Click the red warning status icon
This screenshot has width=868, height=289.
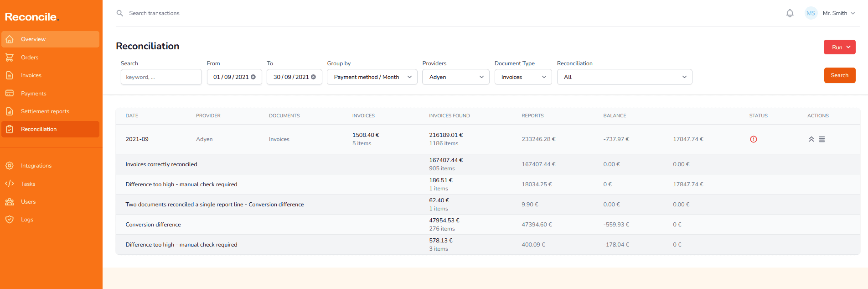754,139
